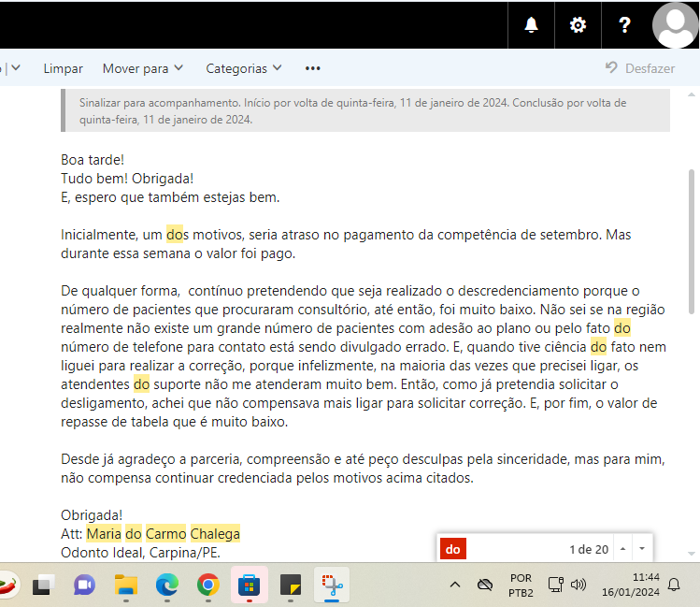This screenshot has height=607, width=700.
Task: Expand the cut-off dropdown left of Limpar
Action: pos(15,68)
